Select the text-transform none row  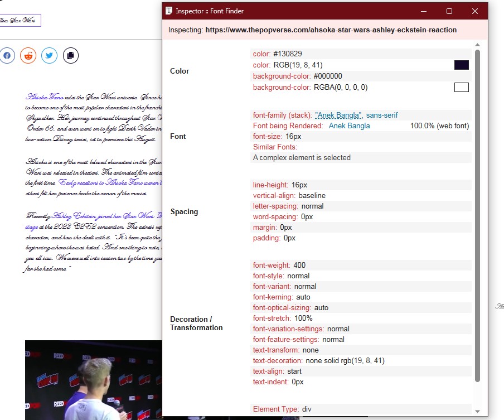[361, 350]
